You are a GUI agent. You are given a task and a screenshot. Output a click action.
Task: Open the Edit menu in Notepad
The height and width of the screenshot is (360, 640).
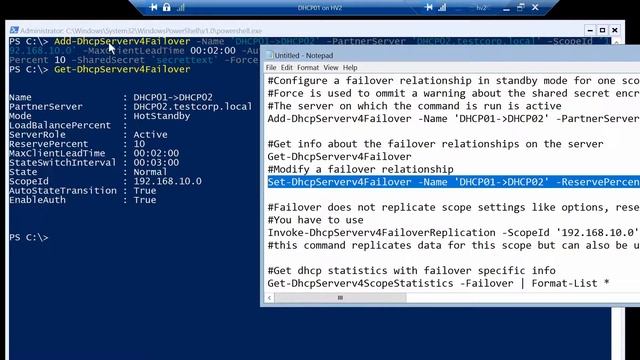pyautogui.click(x=287, y=68)
